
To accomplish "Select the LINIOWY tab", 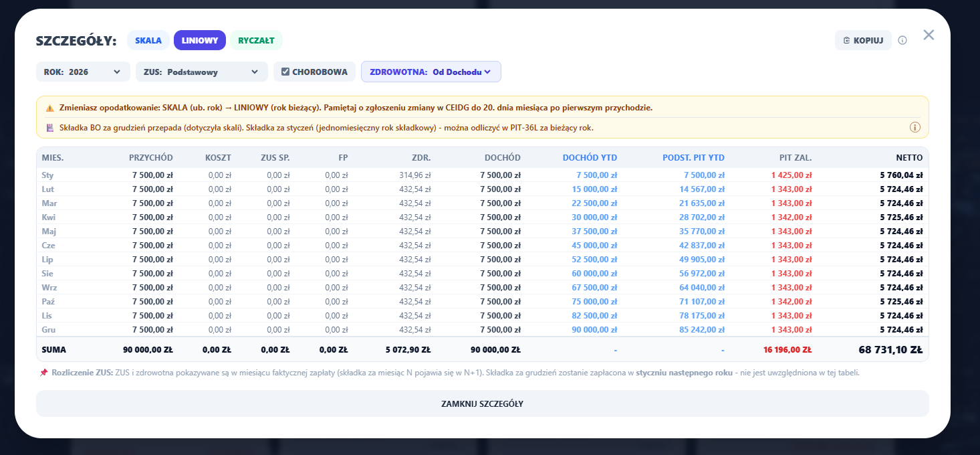I will tap(200, 40).
